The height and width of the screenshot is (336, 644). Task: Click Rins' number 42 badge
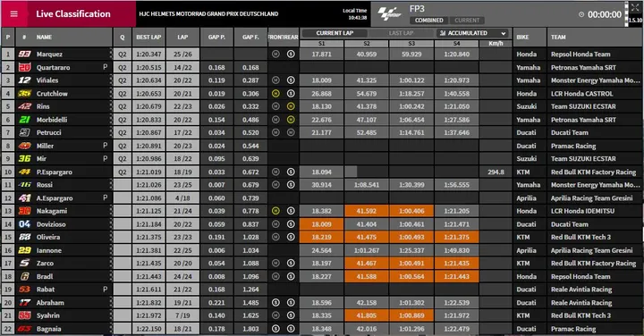[25, 106]
